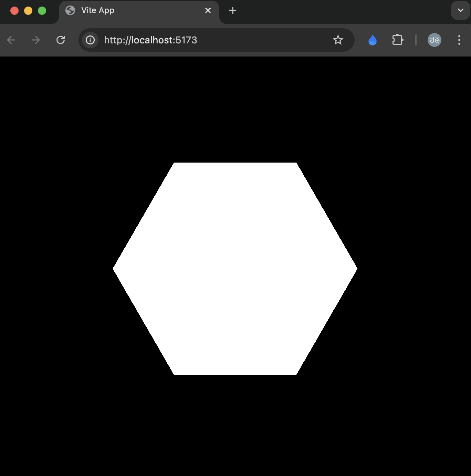
Task: Focus the address bar showing localhost:5173
Action: click(217, 40)
